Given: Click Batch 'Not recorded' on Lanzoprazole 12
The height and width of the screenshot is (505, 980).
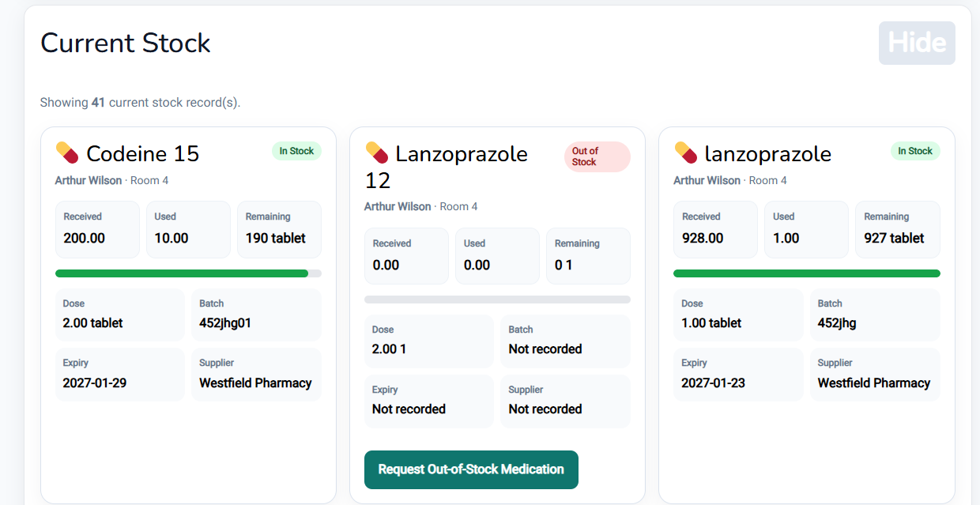Looking at the screenshot, I should [x=545, y=349].
